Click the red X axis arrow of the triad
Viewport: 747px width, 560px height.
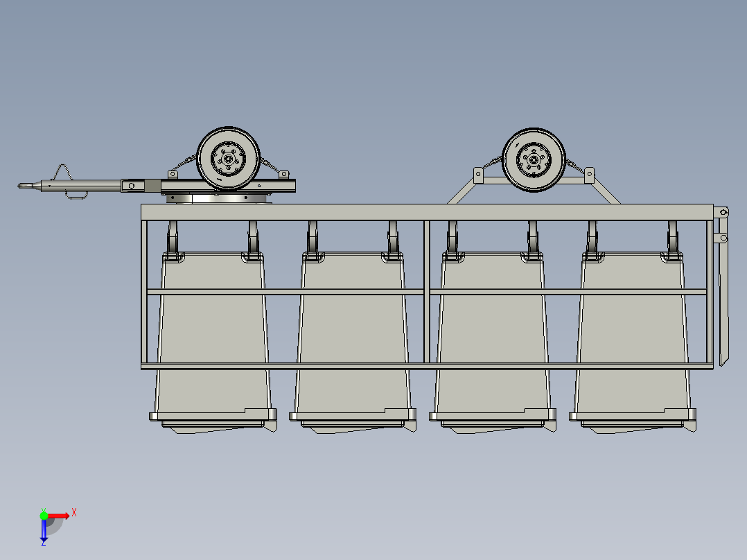(58, 516)
